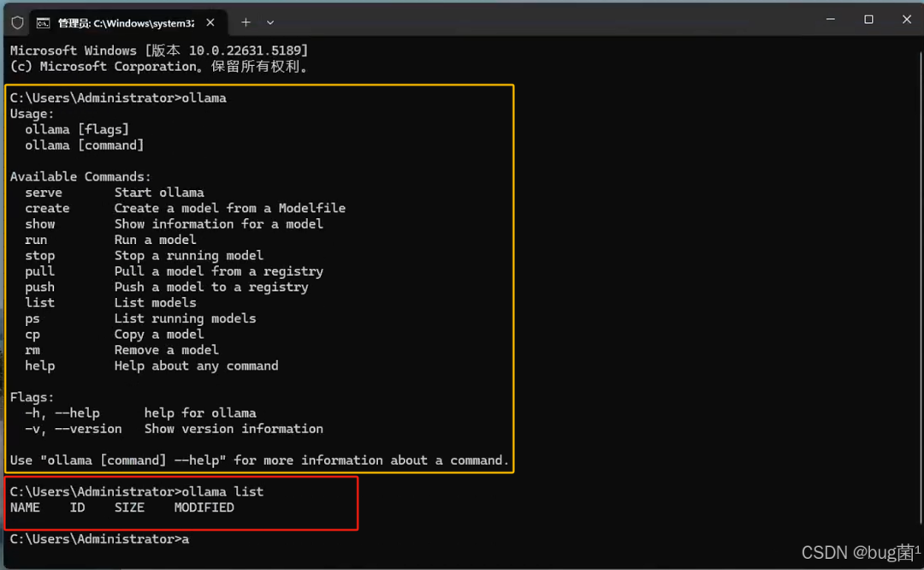
Task: Expand the new tab profile dropdown
Action: (x=269, y=22)
